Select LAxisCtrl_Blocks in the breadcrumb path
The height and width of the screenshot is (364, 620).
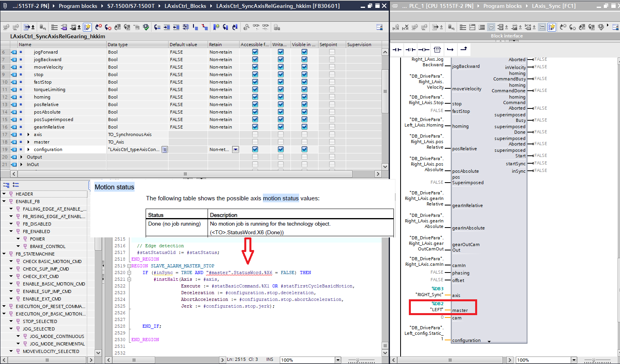point(185,6)
